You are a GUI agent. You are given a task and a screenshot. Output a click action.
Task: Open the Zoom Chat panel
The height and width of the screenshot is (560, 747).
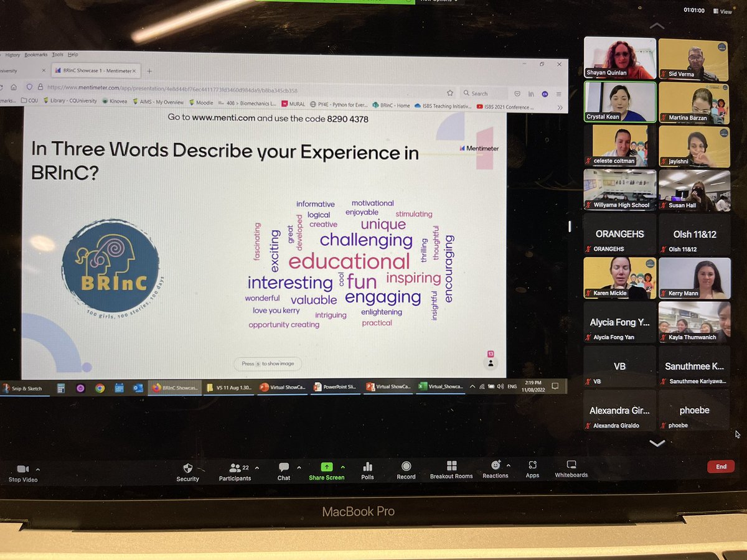click(x=284, y=472)
